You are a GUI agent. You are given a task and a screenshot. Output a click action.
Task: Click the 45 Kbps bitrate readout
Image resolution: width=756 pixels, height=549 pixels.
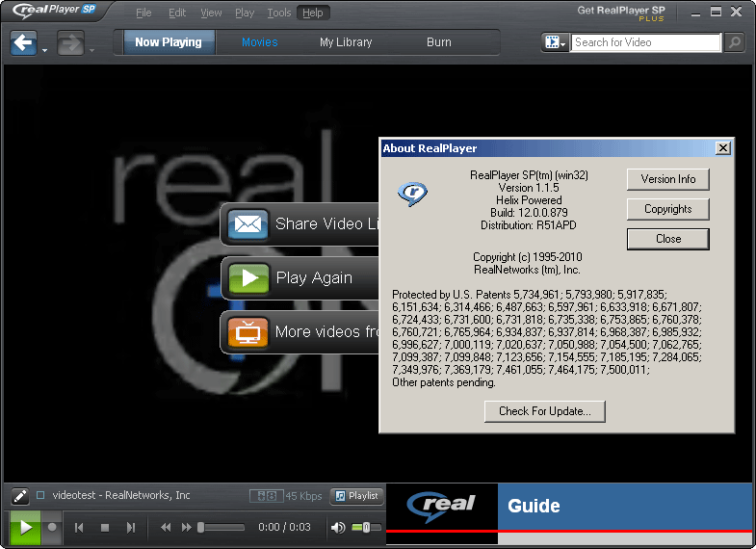coord(303,496)
